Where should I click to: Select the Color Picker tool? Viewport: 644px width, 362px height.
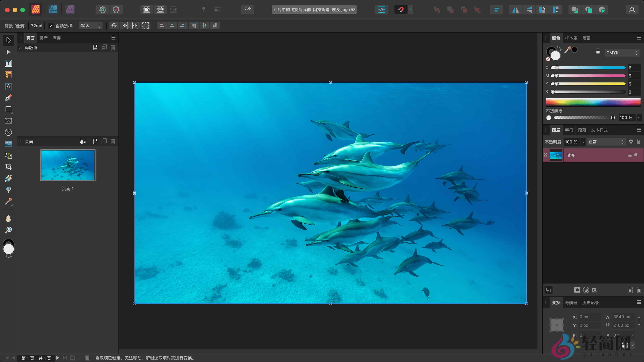pos(8,202)
